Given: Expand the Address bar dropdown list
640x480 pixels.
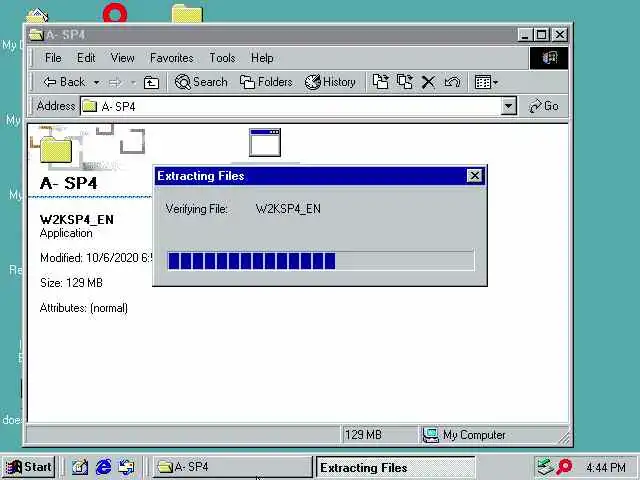Looking at the screenshot, I should pos(509,107).
